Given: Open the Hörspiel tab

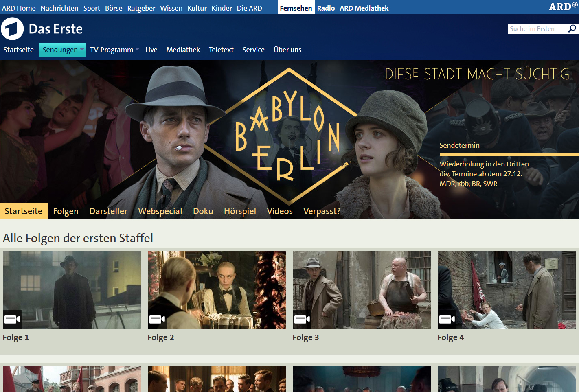Looking at the screenshot, I should point(240,211).
